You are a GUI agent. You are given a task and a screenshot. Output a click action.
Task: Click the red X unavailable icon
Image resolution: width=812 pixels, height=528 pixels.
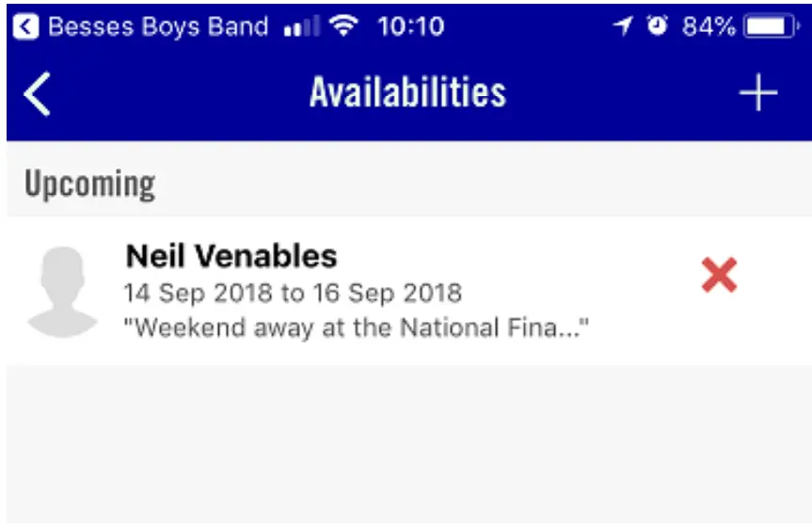pos(719,276)
